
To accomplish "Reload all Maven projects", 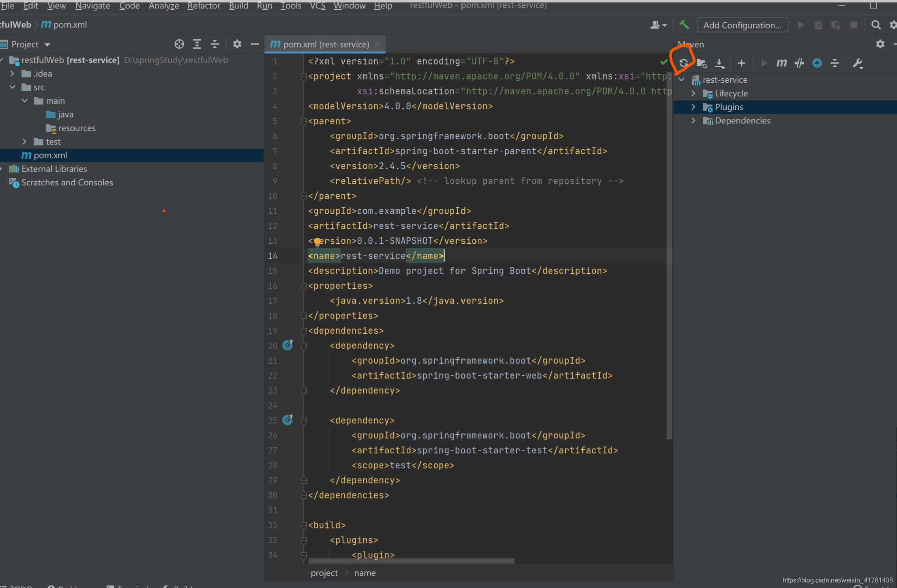I will [x=684, y=63].
